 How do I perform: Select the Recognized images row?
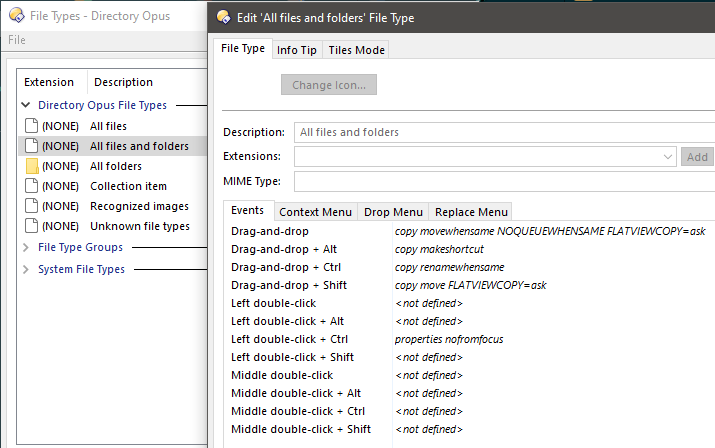[113, 206]
